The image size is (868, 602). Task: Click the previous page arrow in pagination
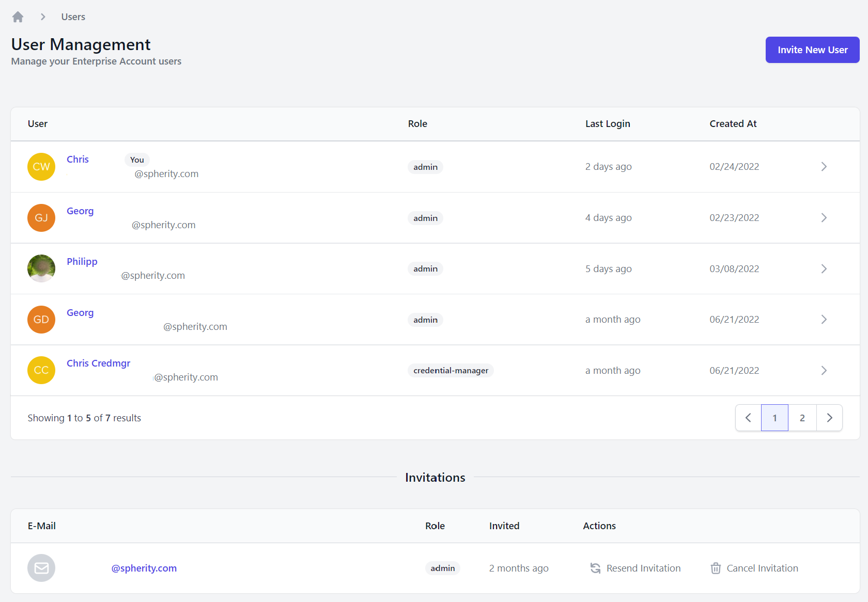[748, 418]
